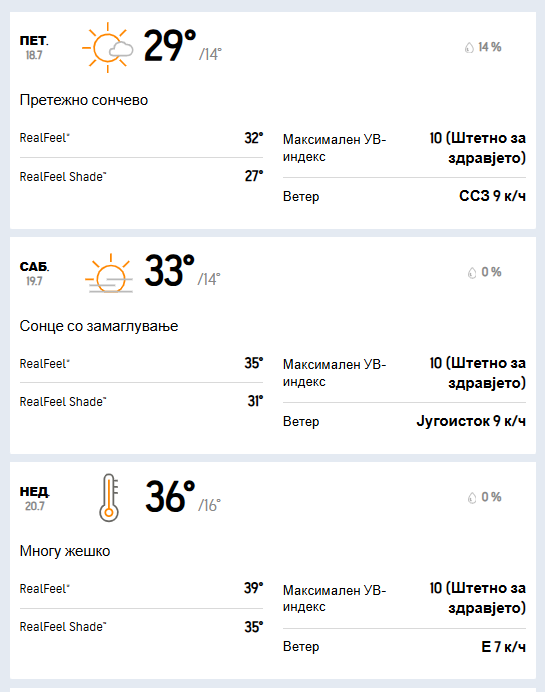Open the НЕД. 20.7 day forecast
The width and height of the screenshot is (545, 692).
34,498
